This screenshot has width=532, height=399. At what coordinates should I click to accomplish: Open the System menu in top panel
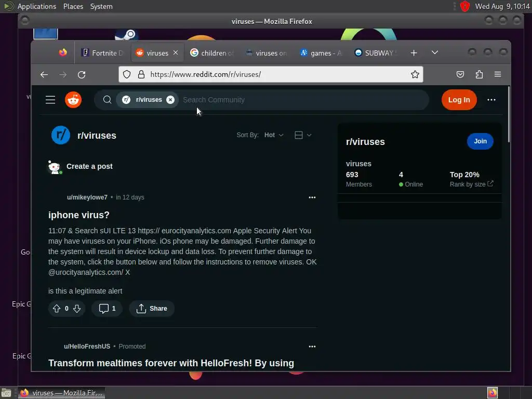[x=101, y=6]
